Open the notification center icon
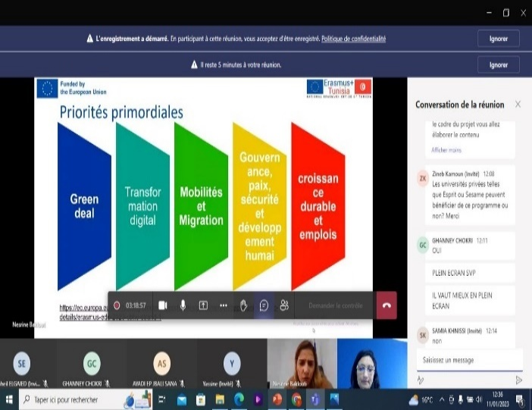This screenshot has width=532, height=410. (x=520, y=400)
